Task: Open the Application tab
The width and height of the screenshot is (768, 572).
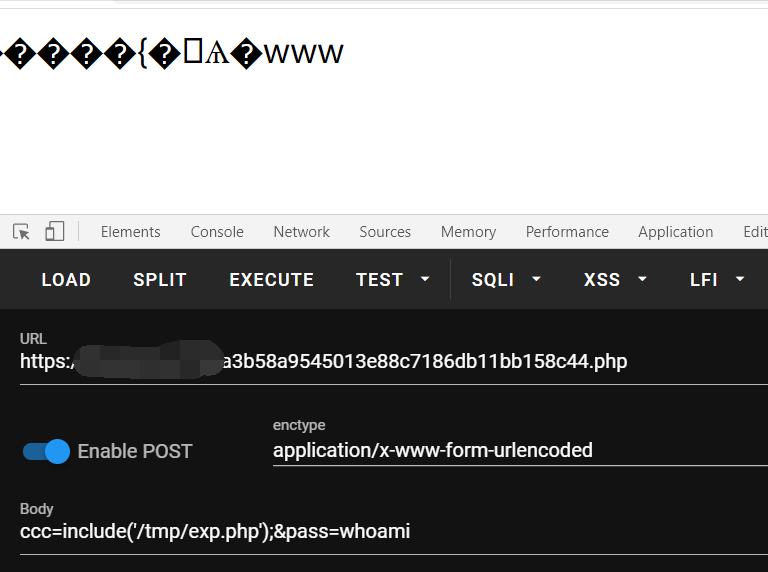Action: pos(675,232)
